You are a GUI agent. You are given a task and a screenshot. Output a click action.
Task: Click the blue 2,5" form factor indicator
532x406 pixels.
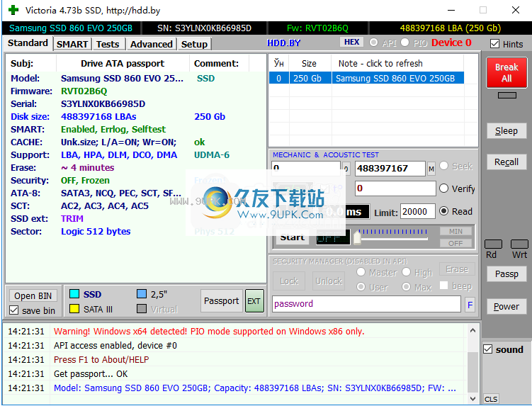coord(142,293)
